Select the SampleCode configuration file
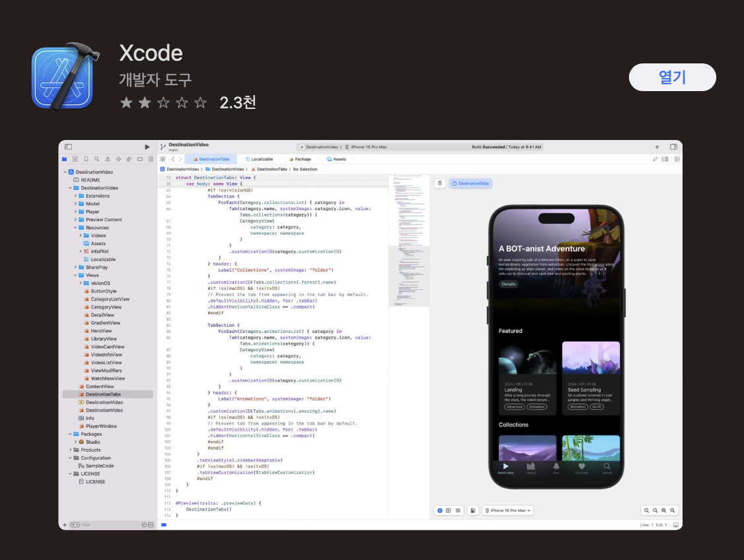 click(x=96, y=466)
